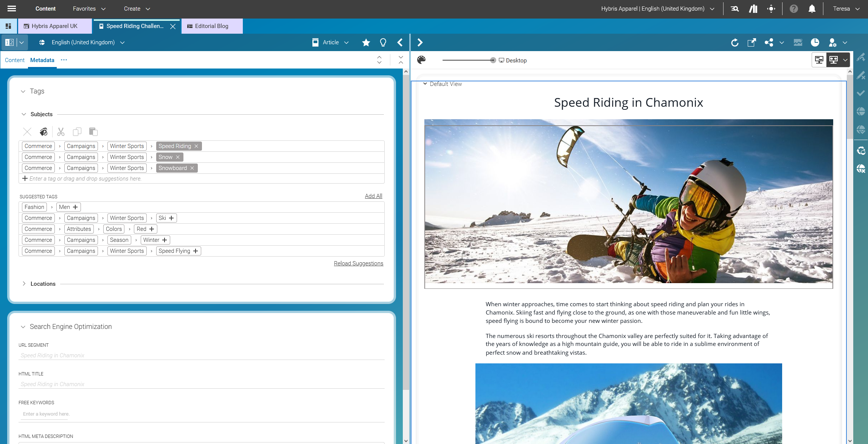Reload the preview

(735, 42)
